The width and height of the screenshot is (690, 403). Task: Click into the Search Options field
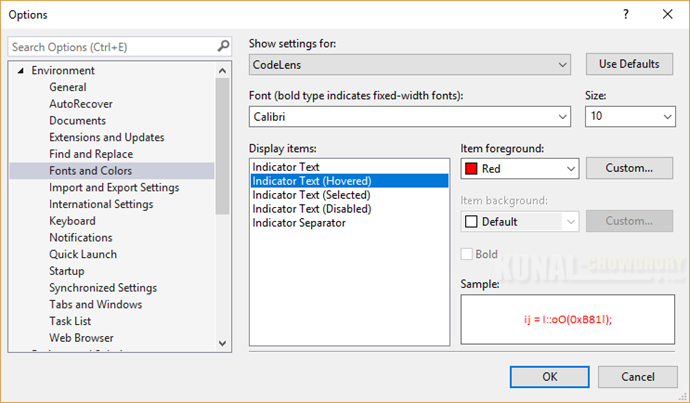pyautogui.click(x=110, y=47)
